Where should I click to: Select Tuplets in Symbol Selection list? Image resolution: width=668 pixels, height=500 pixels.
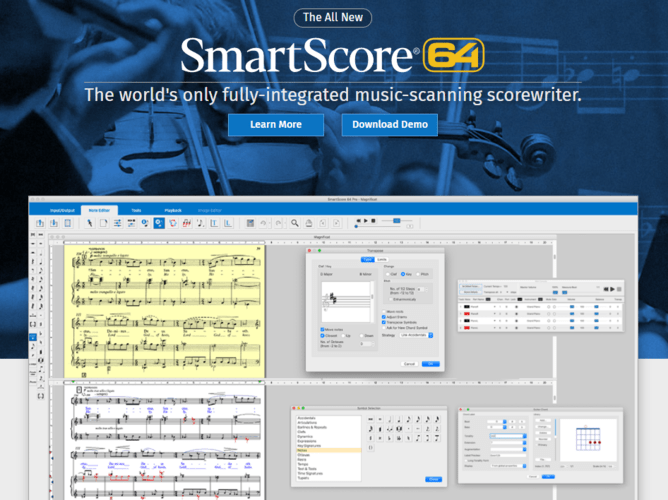tap(303, 478)
